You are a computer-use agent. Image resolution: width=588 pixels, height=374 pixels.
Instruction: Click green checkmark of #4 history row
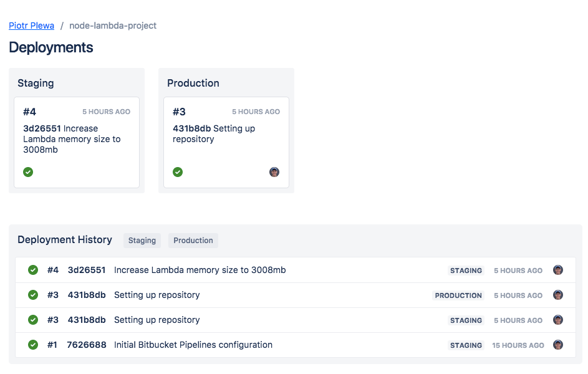pyautogui.click(x=33, y=270)
